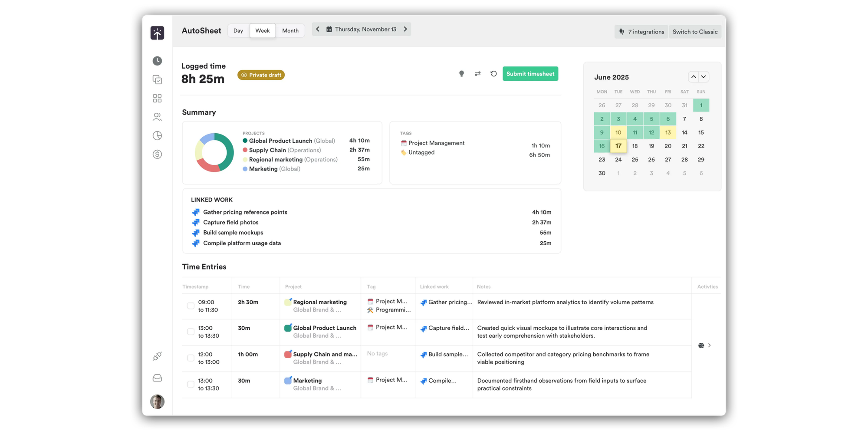Click the Project Management tag row
This screenshot has width=868, height=434.
click(x=475, y=143)
